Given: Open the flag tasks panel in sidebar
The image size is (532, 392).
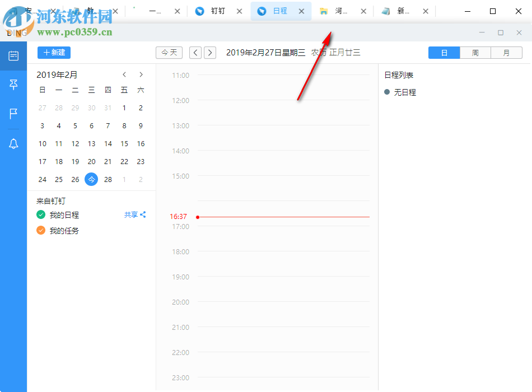Looking at the screenshot, I should pos(12,114).
